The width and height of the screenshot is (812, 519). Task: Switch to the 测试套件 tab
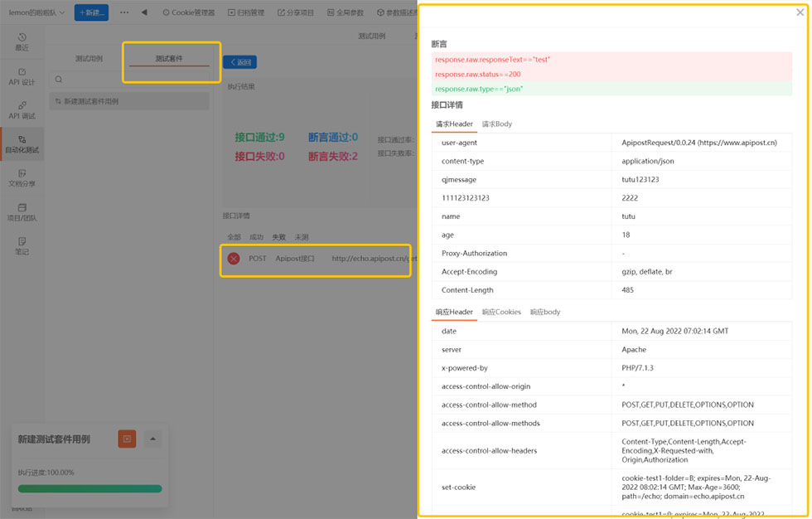tap(169, 59)
